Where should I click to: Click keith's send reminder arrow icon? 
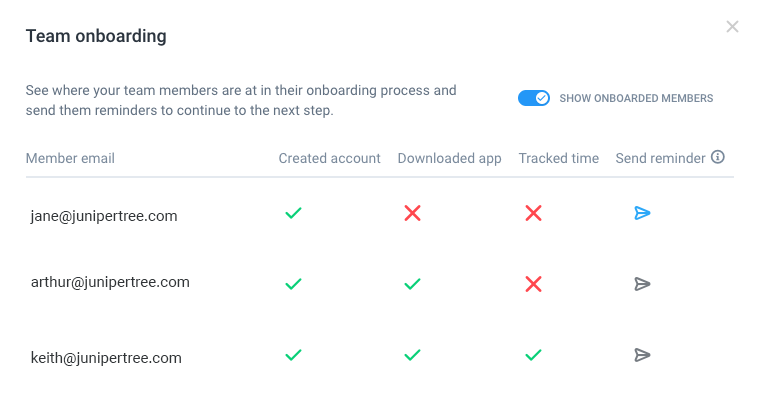(642, 355)
